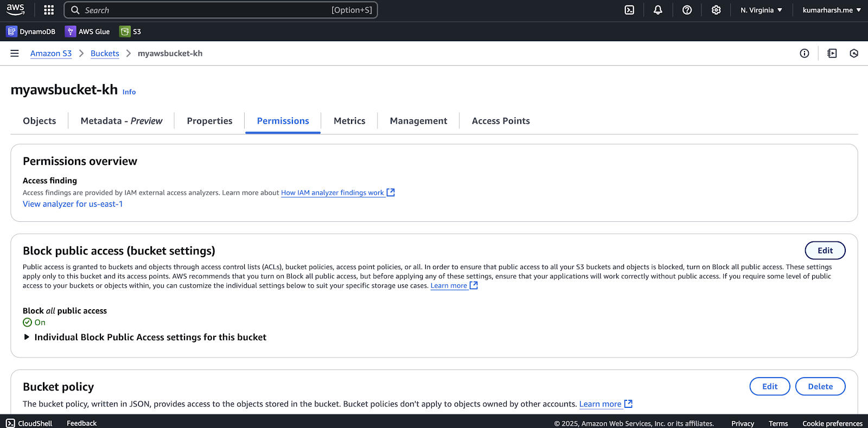Image resolution: width=868 pixels, height=428 pixels.
Task: Switch to the Access Points tab
Action: [x=501, y=121]
